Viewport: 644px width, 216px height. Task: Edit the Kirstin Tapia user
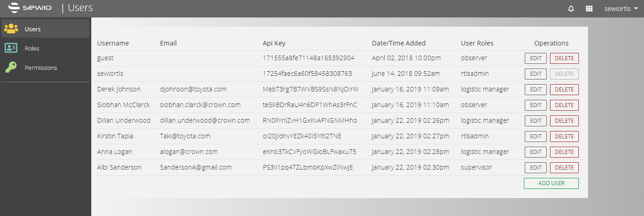click(x=535, y=136)
